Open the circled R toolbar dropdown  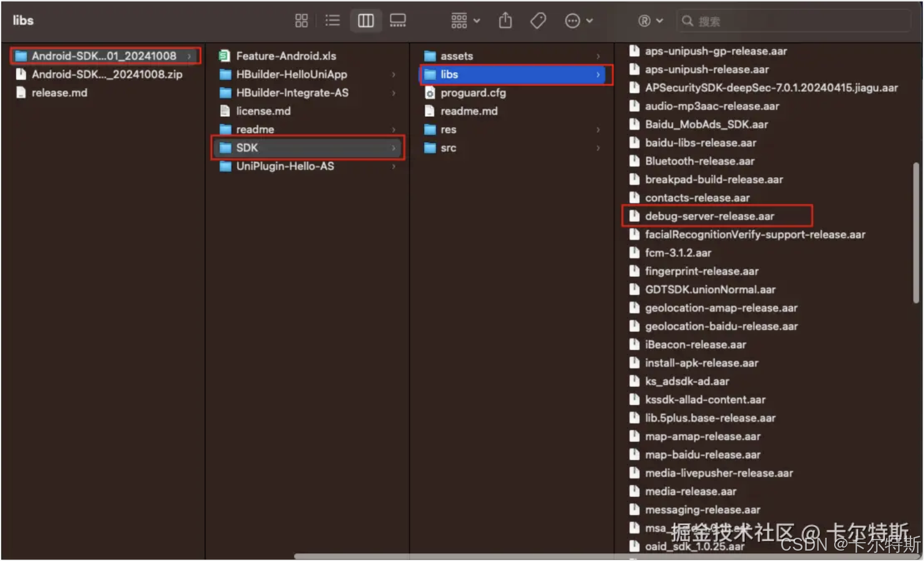pos(650,21)
